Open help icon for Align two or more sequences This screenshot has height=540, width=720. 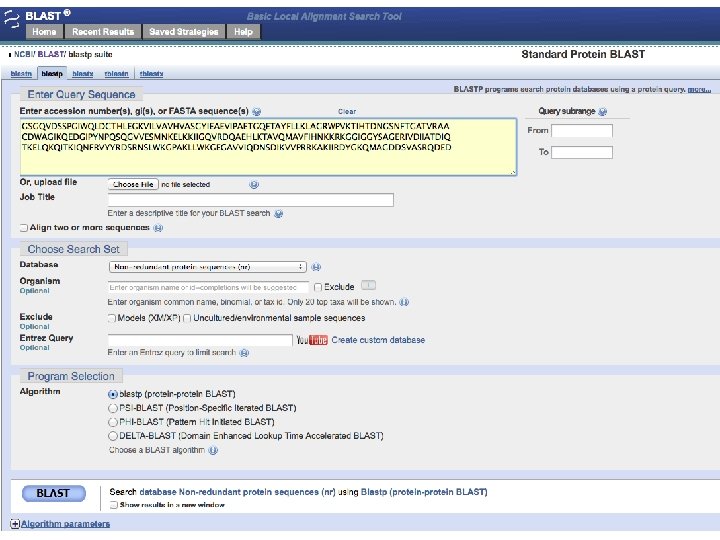158,228
